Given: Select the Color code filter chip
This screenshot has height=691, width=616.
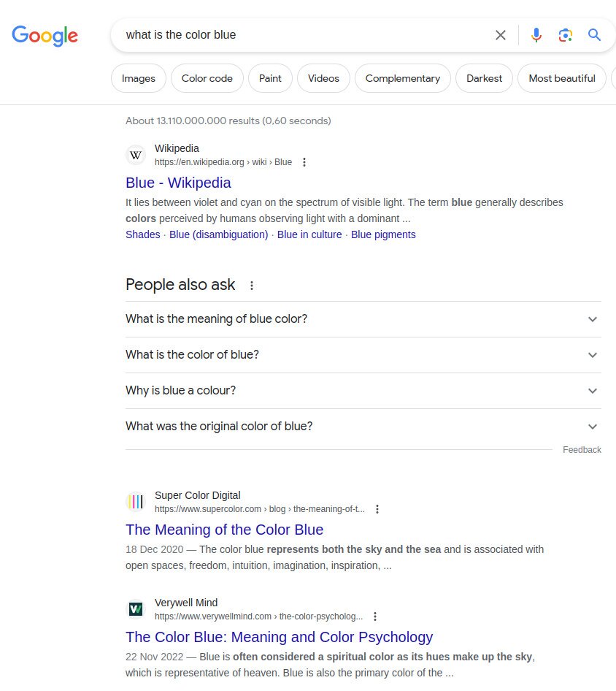Looking at the screenshot, I should pos(207,78).
